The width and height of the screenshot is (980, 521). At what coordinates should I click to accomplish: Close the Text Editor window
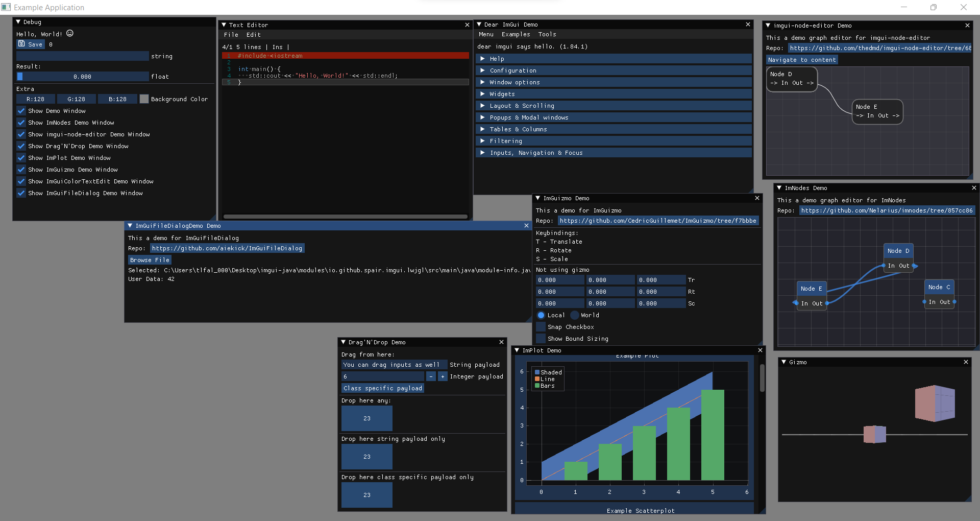(x=467, y=25)
